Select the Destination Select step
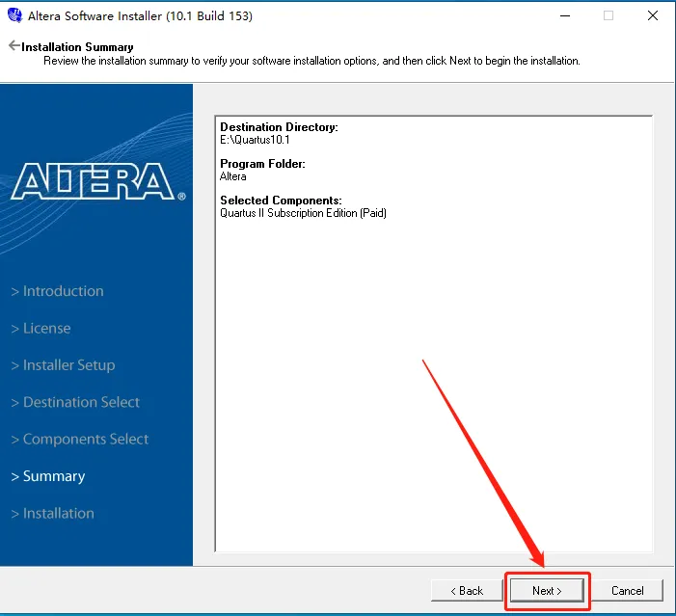Image resolution: width=676 pixels, height=616 pixels. point(75,402)
